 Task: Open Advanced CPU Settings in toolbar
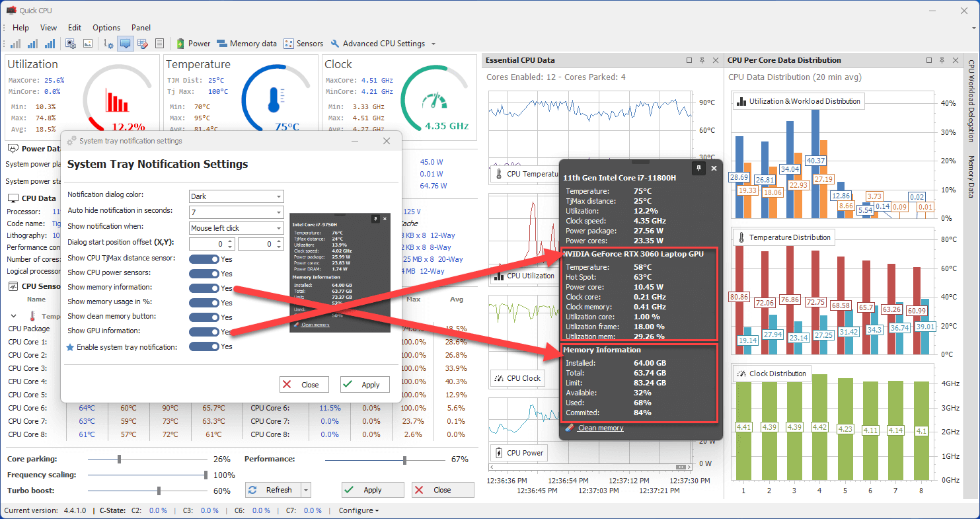(377, 44)
